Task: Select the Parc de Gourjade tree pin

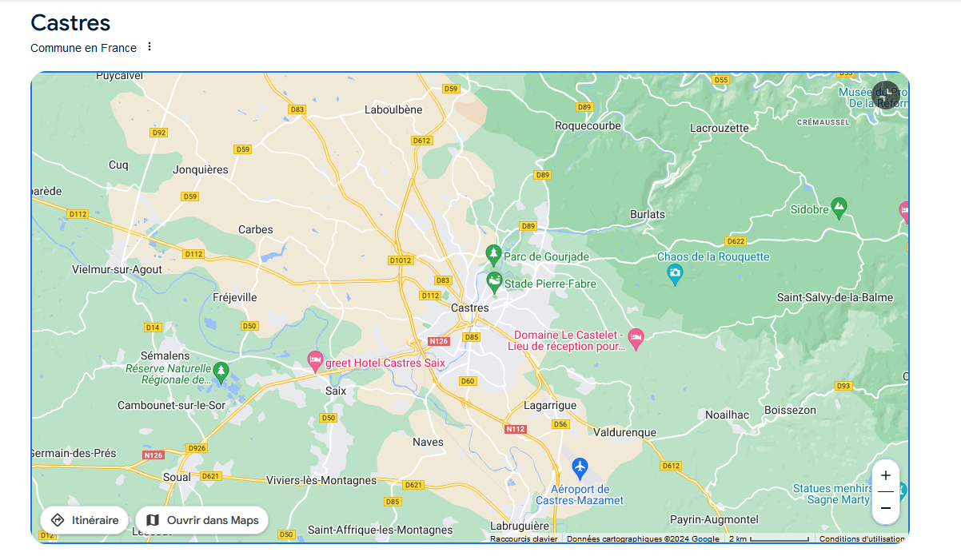Action: pos(493,256)
